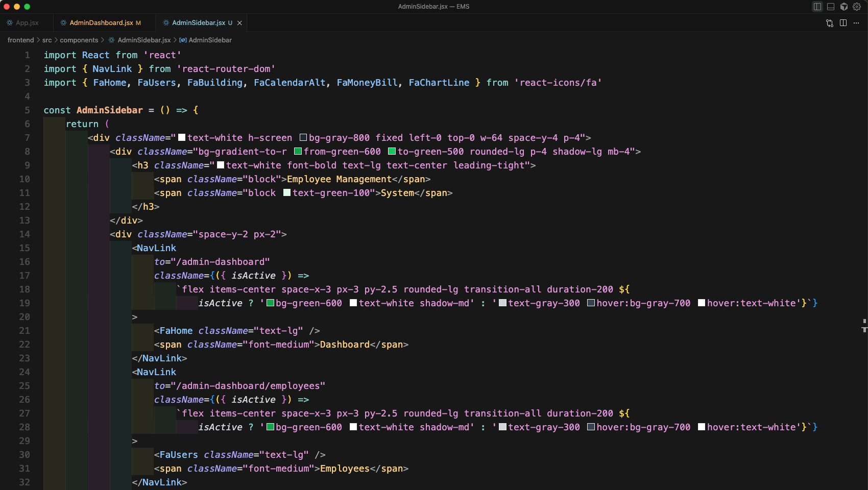Open the AdminSidebar symbol breadcrumb
The image size is (868, 490).
[210, 40]
